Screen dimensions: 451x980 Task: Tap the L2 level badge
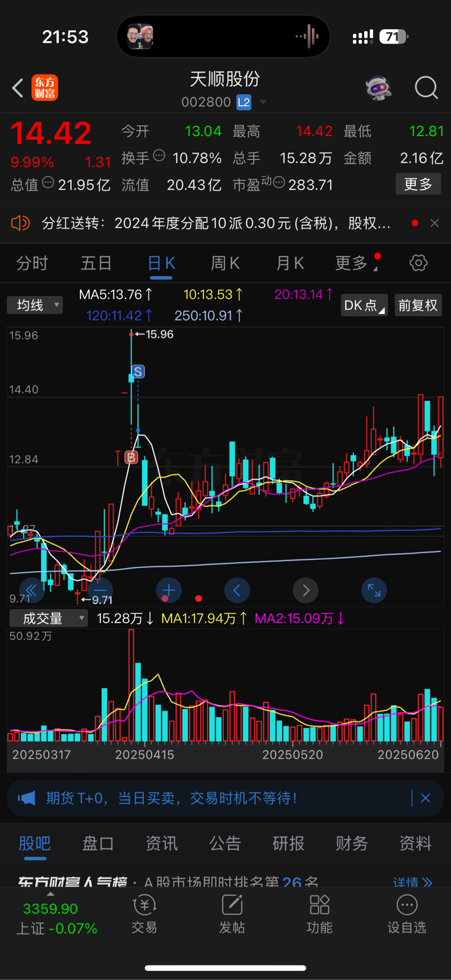point(244,102)
